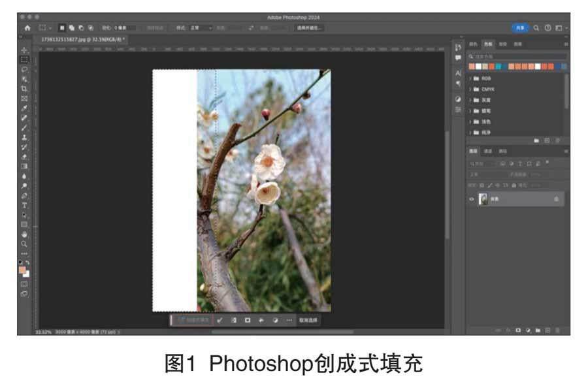The width and height of the screenshot is (588, 384).
Task: Click the Select and Mask button
Action: click(x=310, y=28)
